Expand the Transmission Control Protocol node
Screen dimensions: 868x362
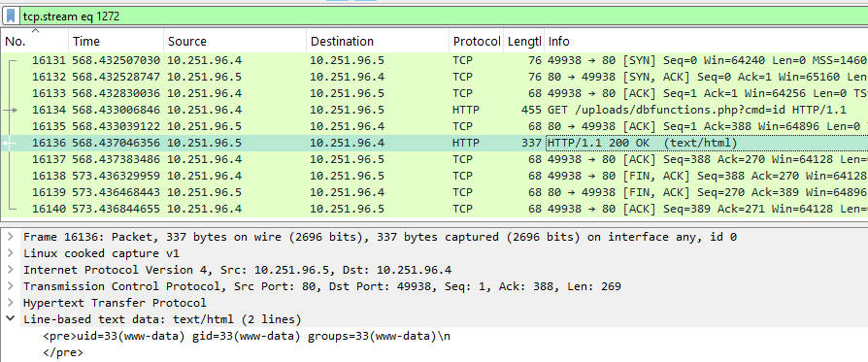pyautogui.click(x=10, y=286)
